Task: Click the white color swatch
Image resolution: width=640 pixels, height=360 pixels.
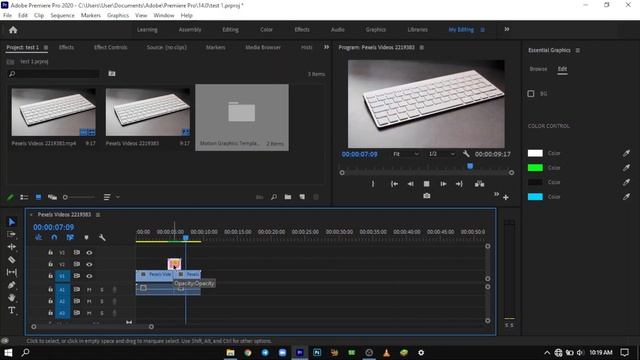Action: (535, 153)
